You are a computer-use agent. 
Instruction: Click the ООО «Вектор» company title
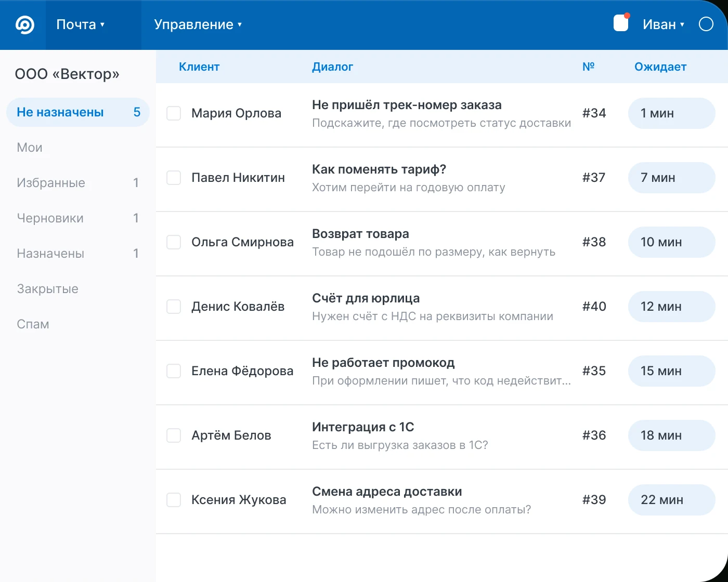click(x=67, y=74)
